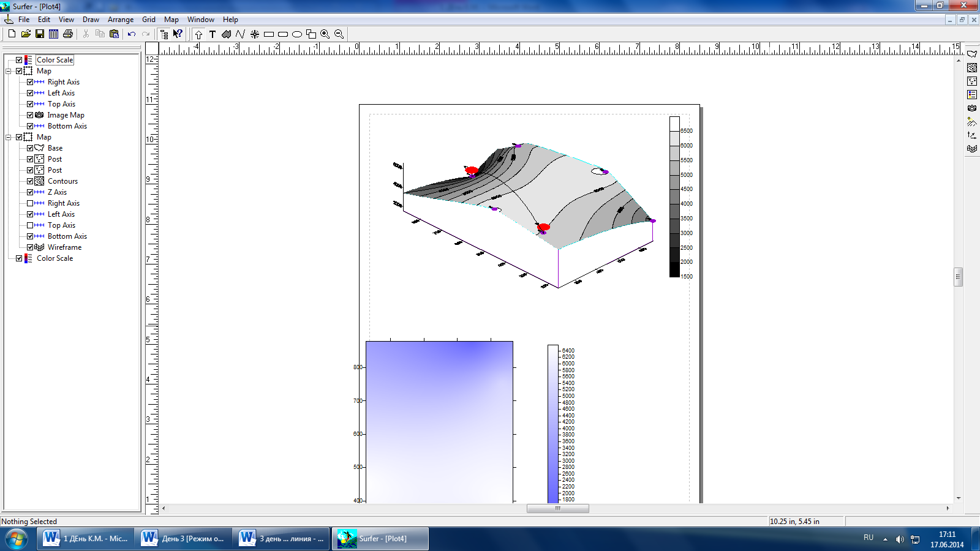Image resolution: width=980 pixels, height=551 pixels.
Task: Collapse the first Map tree node
Action: (9, 71)
